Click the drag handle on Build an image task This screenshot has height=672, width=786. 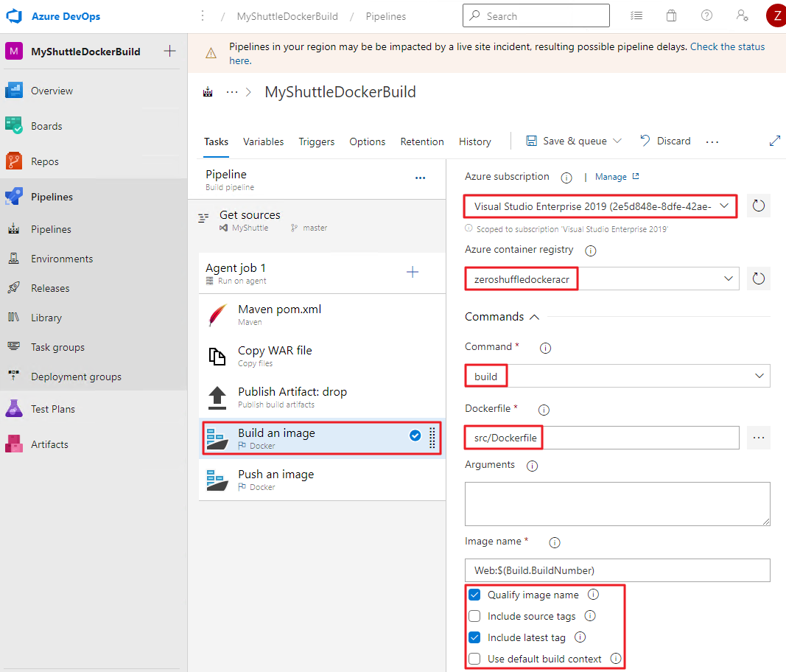click(432, 438)
